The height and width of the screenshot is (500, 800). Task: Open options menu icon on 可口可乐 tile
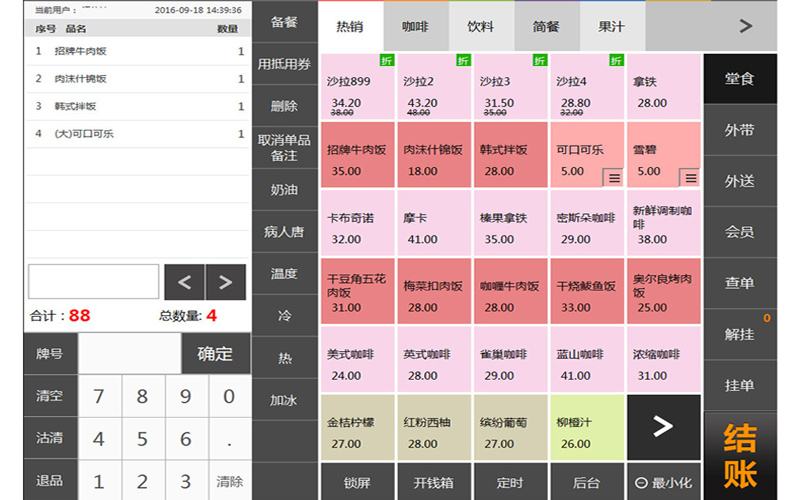tap(614, 178)
